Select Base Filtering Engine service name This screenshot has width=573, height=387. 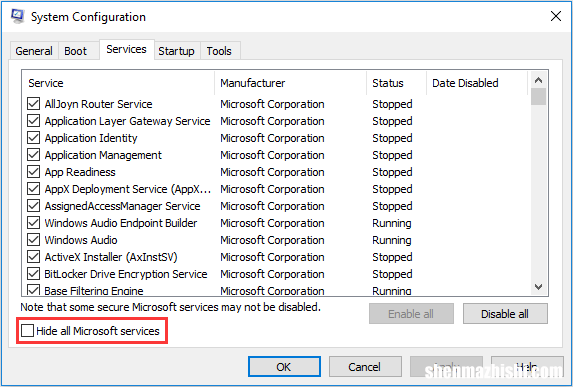point(94,291)
